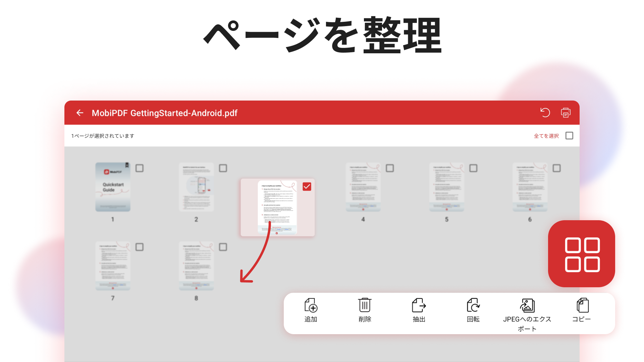This screenshot has width=644, height=362.
Task: Select the page 4 thumbnail
Action: point(363,187)
